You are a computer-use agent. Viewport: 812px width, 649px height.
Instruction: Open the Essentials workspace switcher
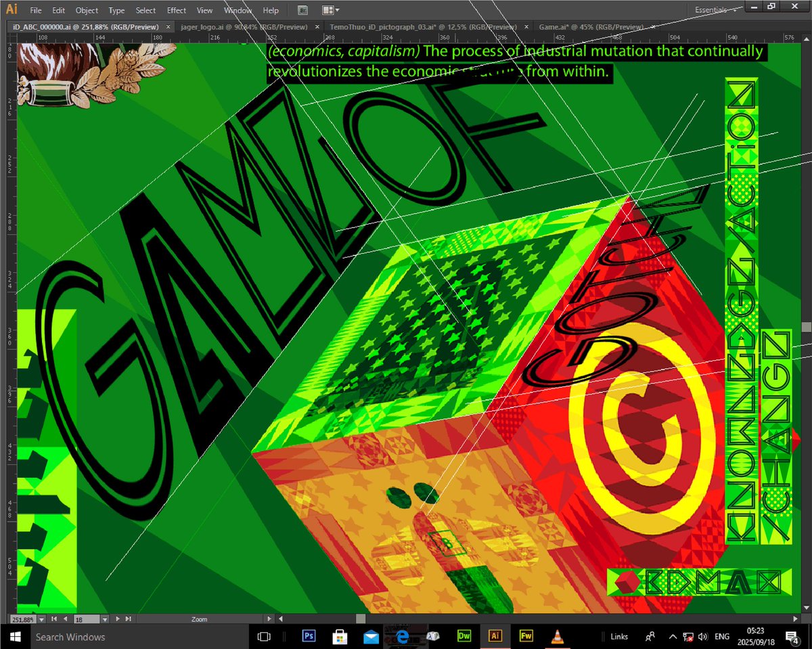point(715,10)
